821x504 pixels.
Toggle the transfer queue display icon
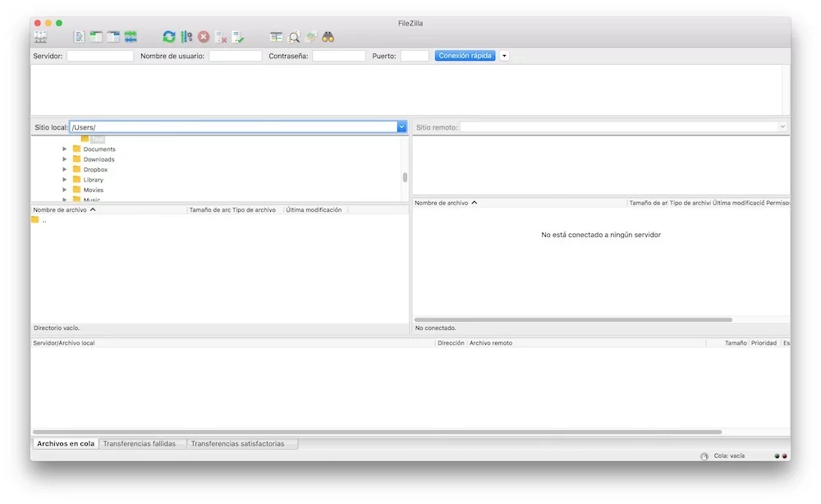pos(131,37)
